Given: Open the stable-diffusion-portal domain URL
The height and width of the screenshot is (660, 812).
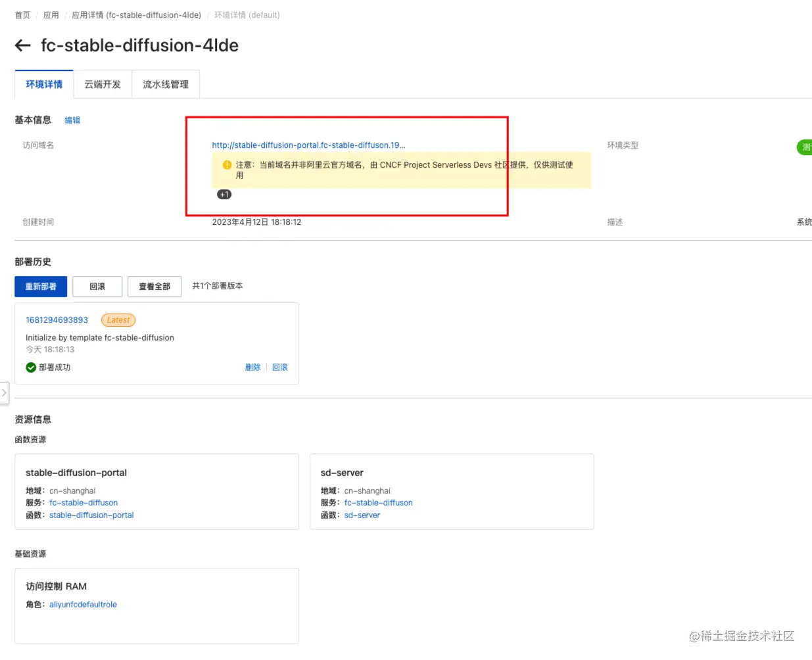Looking at the screenshot, I should coord(308,145).
